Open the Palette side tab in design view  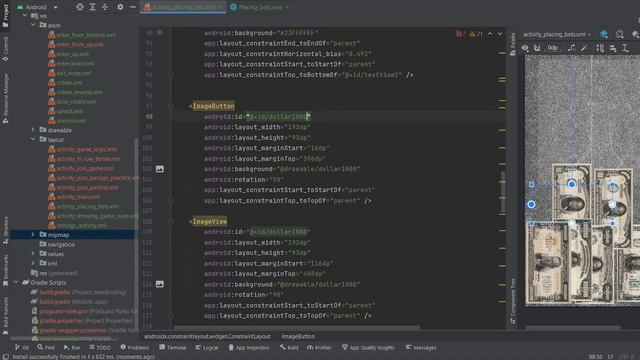[x=513, y=44]
